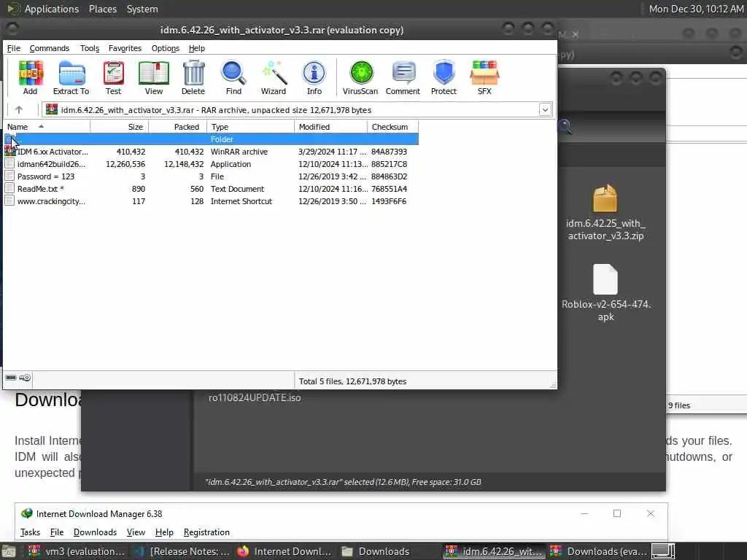747x560 pixels.
Task: Run the Test archive tool
Action: [x=113, y=77]
